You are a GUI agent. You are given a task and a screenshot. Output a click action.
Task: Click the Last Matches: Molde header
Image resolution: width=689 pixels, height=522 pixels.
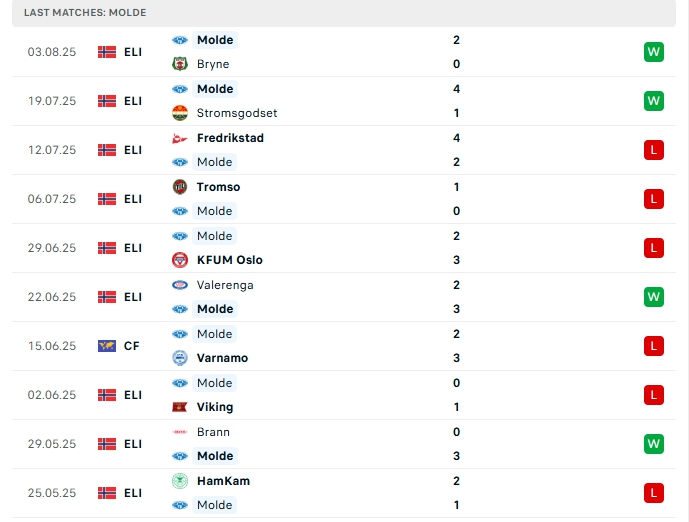coord(85,12)
